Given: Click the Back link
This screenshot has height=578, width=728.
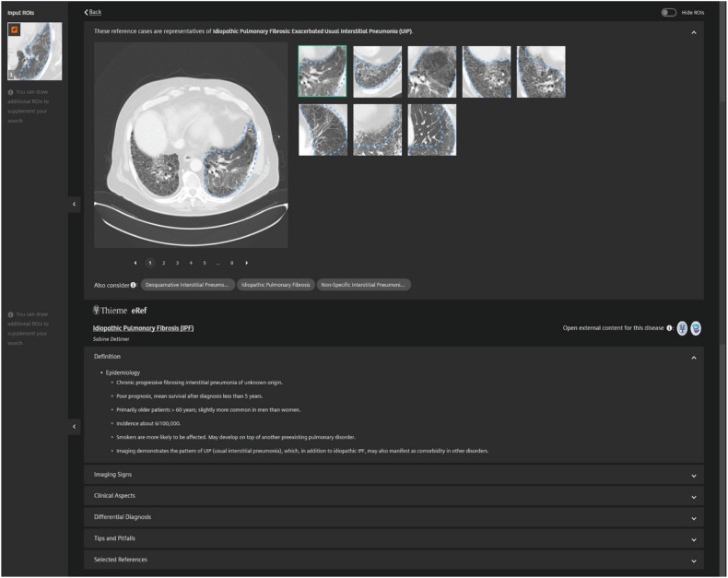Looking at the screenshot, I should (x=93, y=12).
